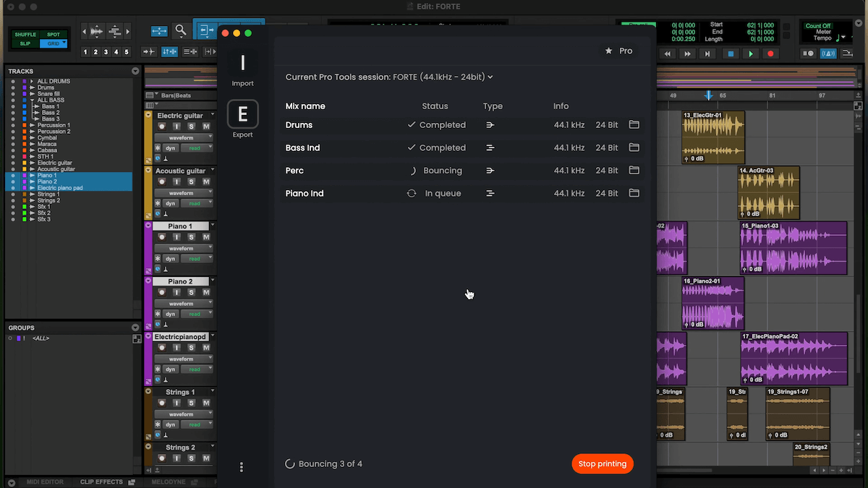Click Go to End in the transport
Image resolution: width=868 pixels, height=488 pixels.
[x=708, y=53]
